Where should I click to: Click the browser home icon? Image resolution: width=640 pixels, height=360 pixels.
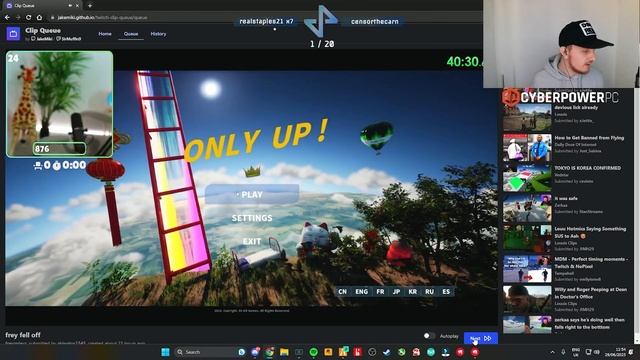pyautogui.click(x=39, y=18)
